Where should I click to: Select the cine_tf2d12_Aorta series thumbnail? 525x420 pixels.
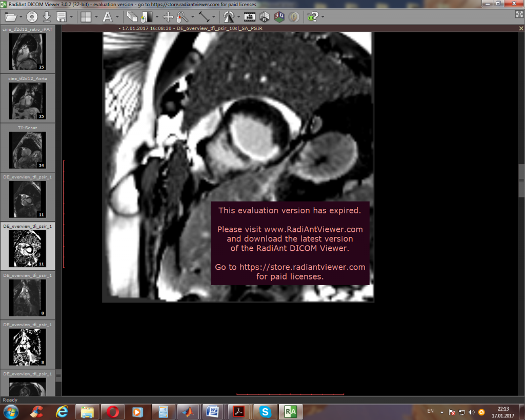coord(28,98)
